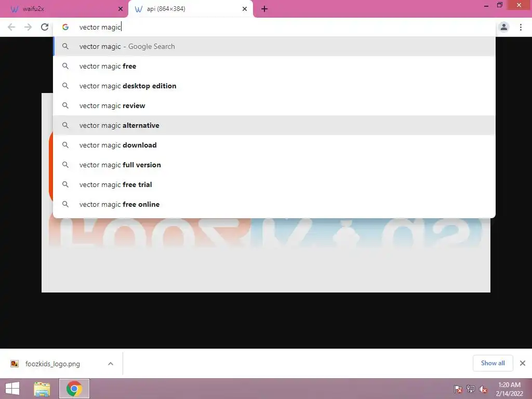The image size is (532, 399).
Task: Open a new tab with plus icon
Action: (264, 9)
